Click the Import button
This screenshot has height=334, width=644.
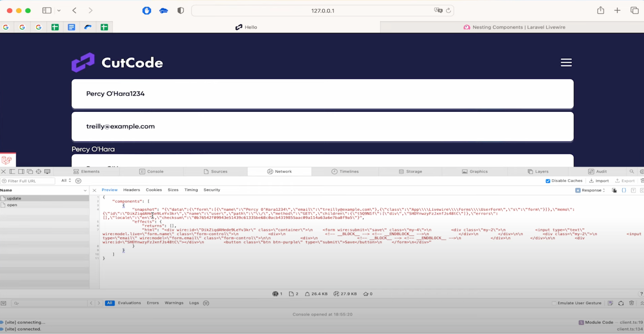tap(599, 181)
